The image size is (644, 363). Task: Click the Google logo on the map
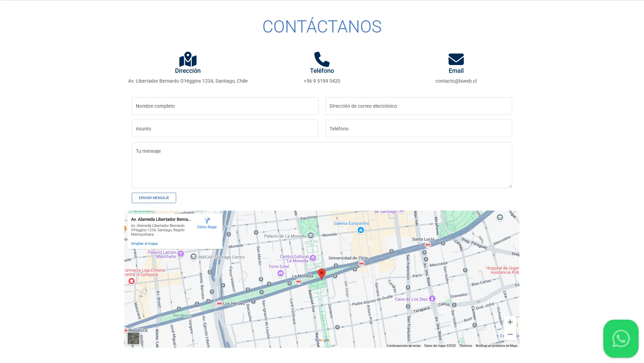coord(322,340)
